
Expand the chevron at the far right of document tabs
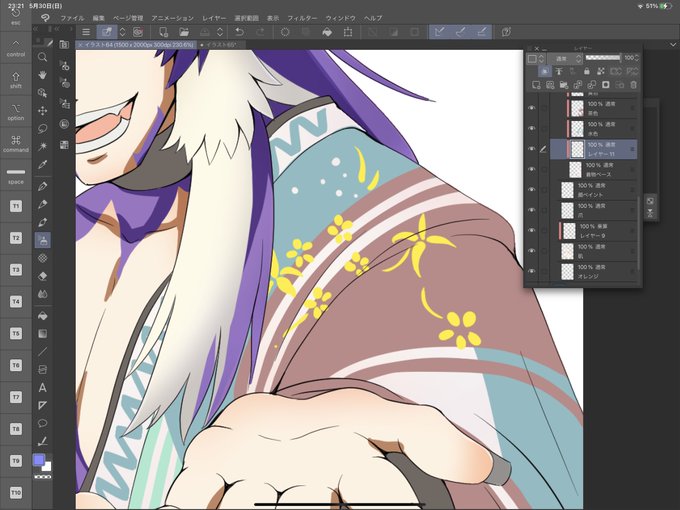[x=673, y=45]
